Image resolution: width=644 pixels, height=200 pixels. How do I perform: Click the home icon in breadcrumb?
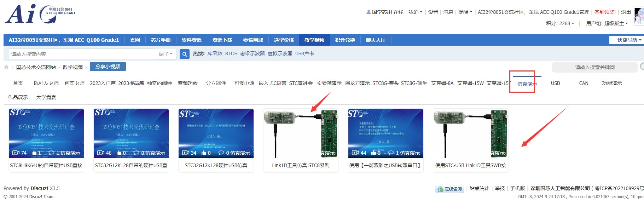[x=6, y=67]
